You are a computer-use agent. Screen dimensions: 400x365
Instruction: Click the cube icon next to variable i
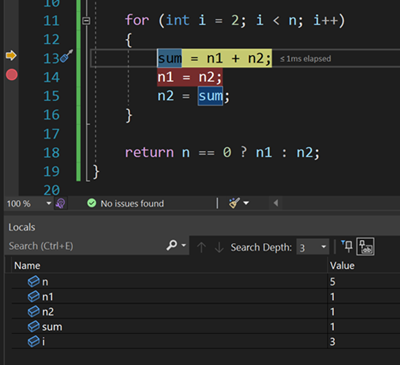point(34,341)
